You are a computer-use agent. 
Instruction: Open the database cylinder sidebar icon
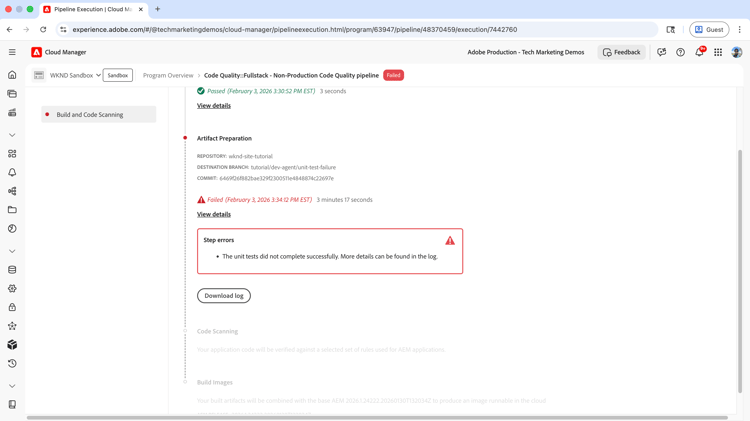pos(12,270)
